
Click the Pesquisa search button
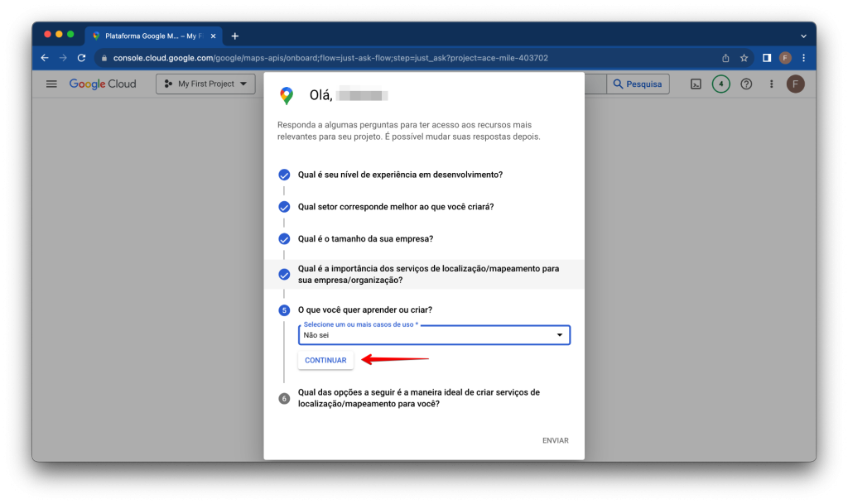(638, 84)
